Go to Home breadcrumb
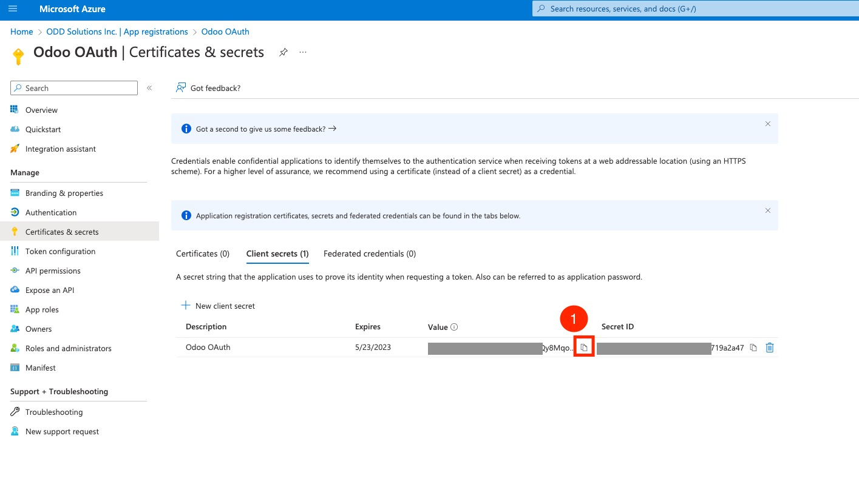The width and height of the screenshot is (859, 504). pyautogui.click(x=22, y=32)
